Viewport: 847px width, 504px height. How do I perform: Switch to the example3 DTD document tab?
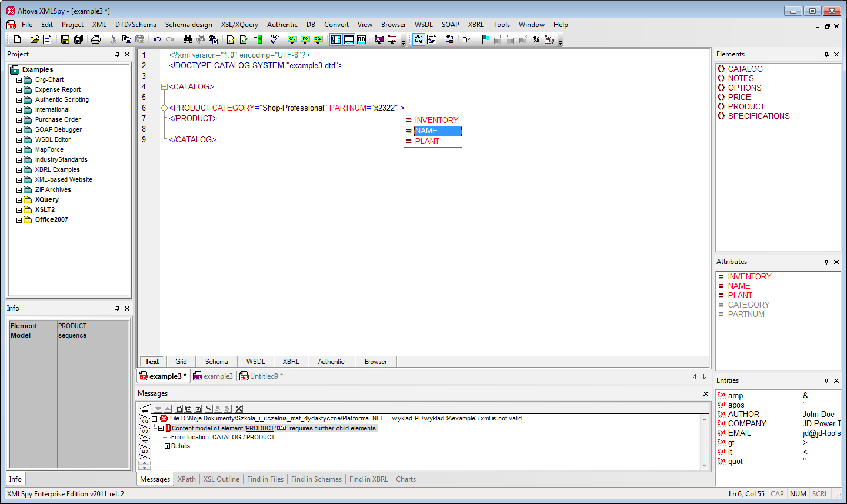point(214,376)
